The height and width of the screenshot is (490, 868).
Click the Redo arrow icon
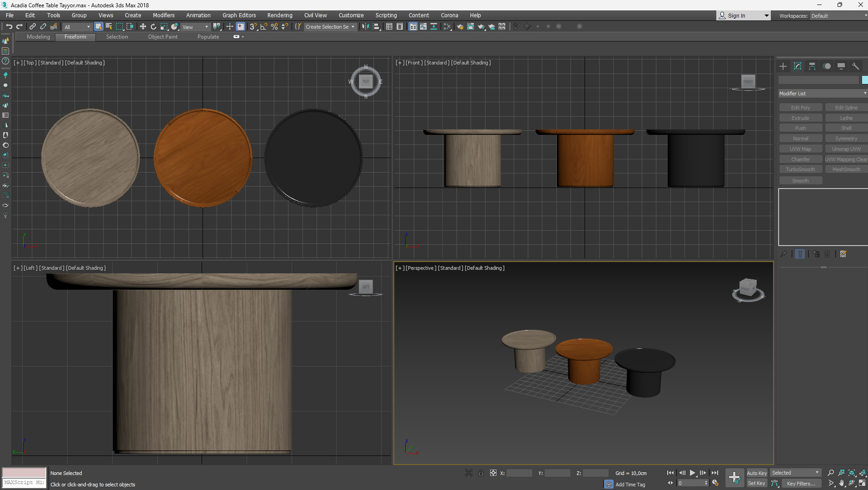[x=19, y=27]
